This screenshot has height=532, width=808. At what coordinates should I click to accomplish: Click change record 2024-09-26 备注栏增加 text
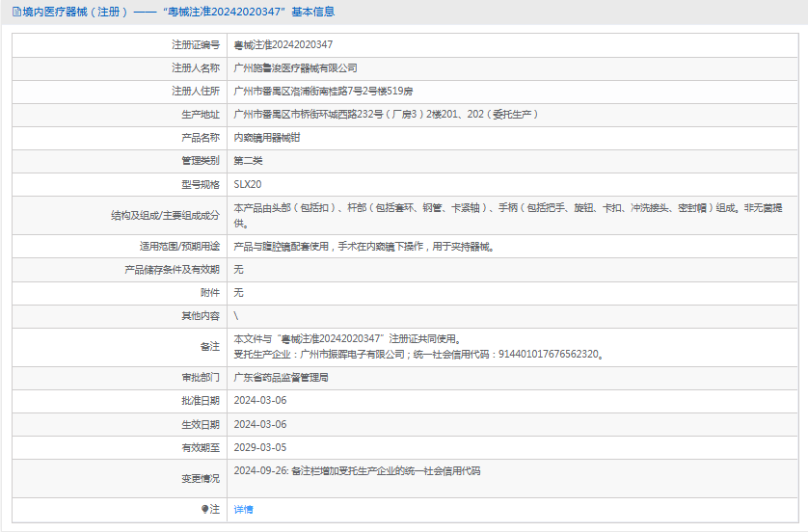[357, 470]
